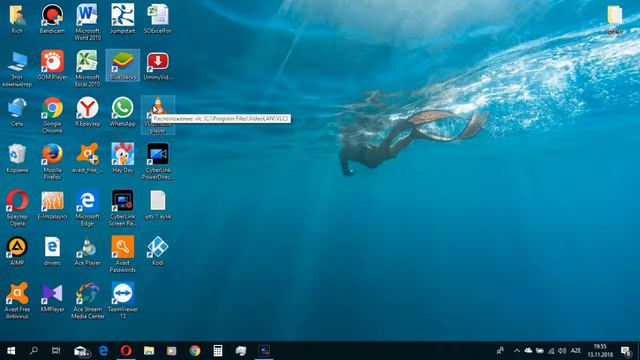This screenshot has height=360, width=640.
Task: Open the WhatsApp desktop shortcut
Action: click(x=122, y=112)
